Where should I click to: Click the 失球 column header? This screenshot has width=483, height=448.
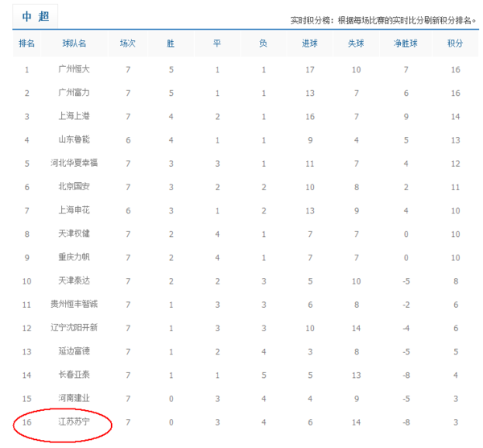[356, 44]
